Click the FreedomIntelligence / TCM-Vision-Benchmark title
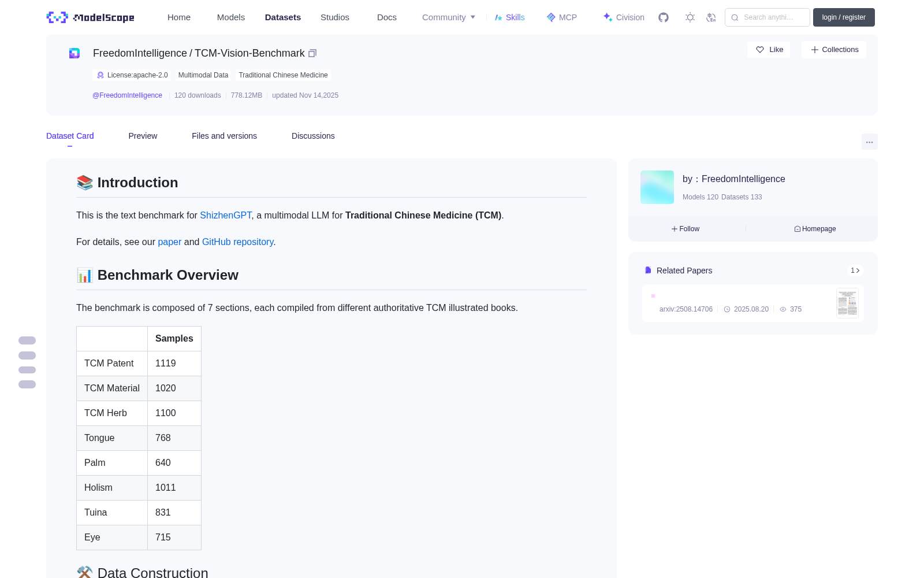 pos(199,53)
